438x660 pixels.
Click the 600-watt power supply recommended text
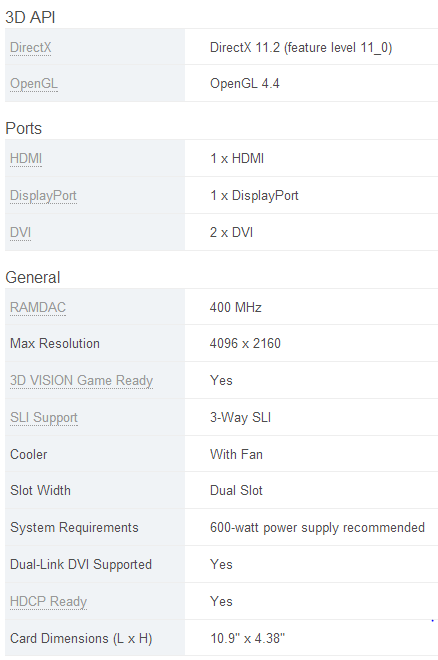[317, 528]
